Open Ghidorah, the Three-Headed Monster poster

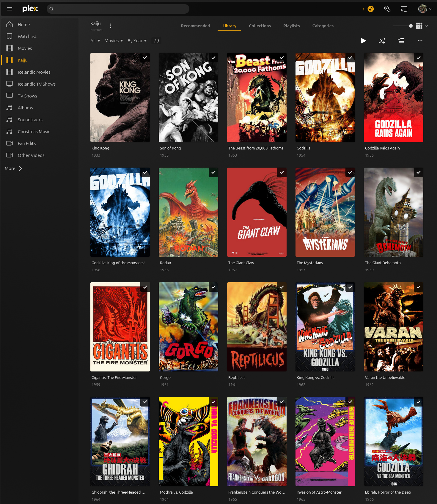(120, 442)
